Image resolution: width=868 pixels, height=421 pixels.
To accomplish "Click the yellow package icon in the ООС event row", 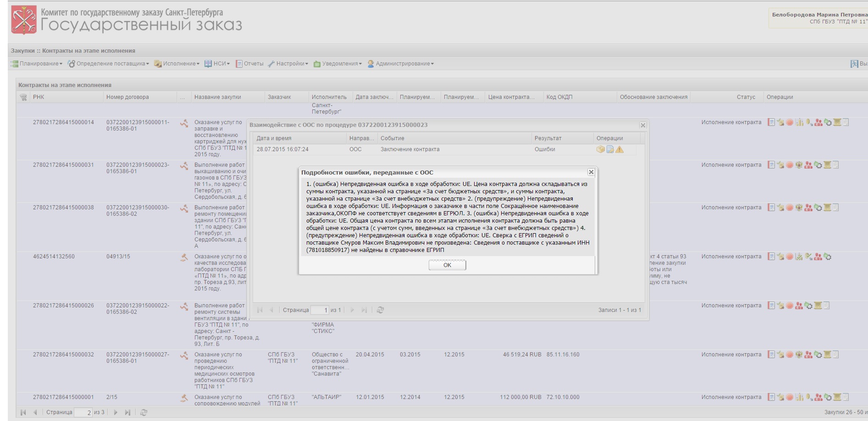I will coord(600,149).
